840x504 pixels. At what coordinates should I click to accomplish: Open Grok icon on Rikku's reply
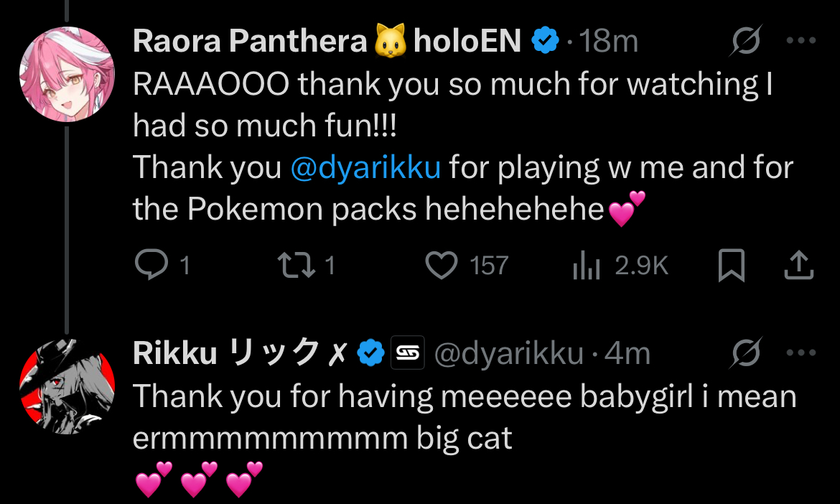pyautogui.click(x=746, y=353)
